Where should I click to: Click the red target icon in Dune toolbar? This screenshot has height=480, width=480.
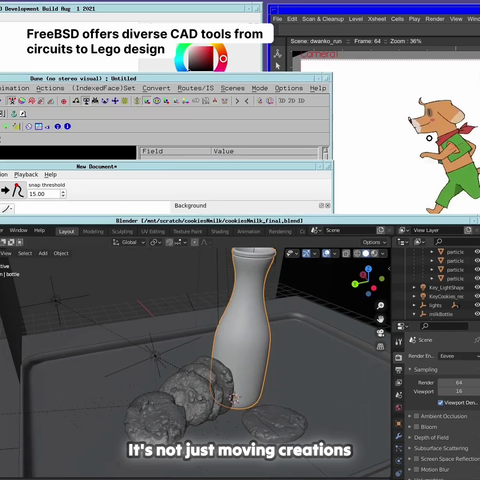coord(64,101)
